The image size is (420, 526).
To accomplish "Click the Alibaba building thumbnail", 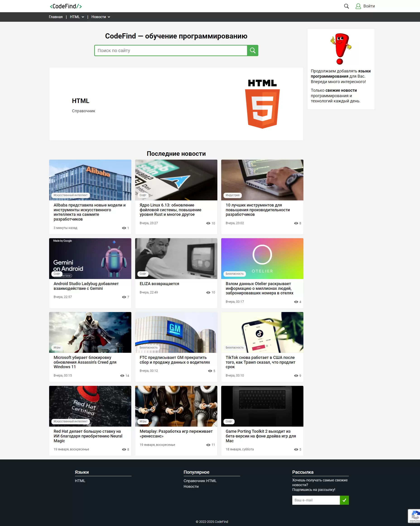I will pos(90,180).
